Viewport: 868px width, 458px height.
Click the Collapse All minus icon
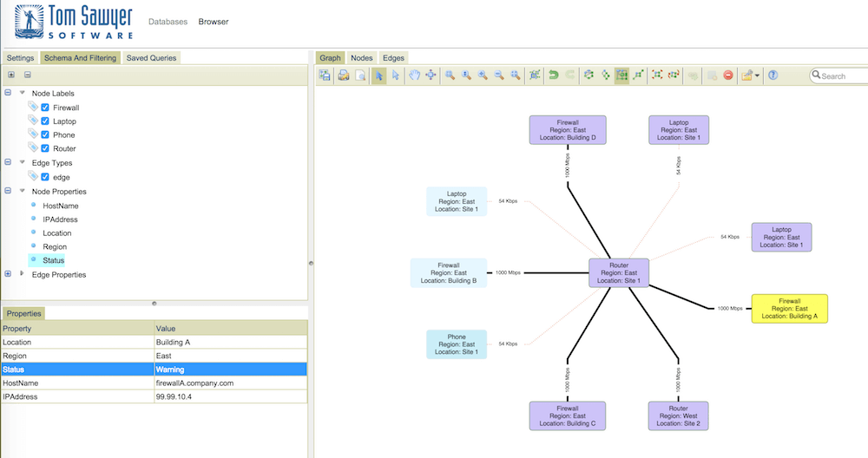click(x=28, y=75)
